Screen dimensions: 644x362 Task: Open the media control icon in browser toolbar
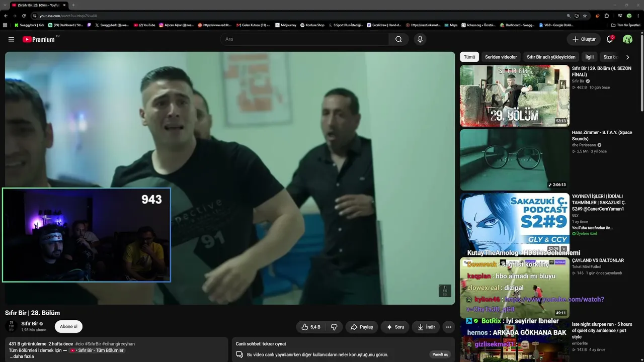620,16
